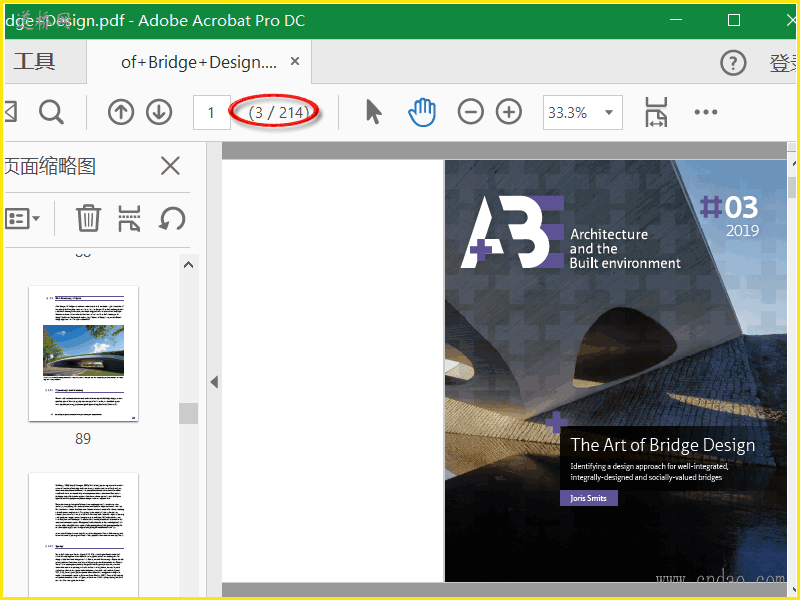
Task: Click thumbnail scrollbar up arrow
Action: point(188,265)
